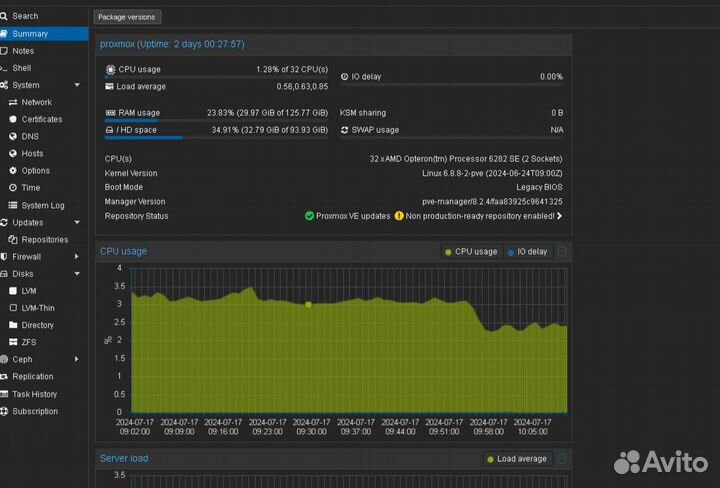Collapse the Disks section arrow
The height and width of the screenshot is (488, 720).
click(x=77, y=274)
